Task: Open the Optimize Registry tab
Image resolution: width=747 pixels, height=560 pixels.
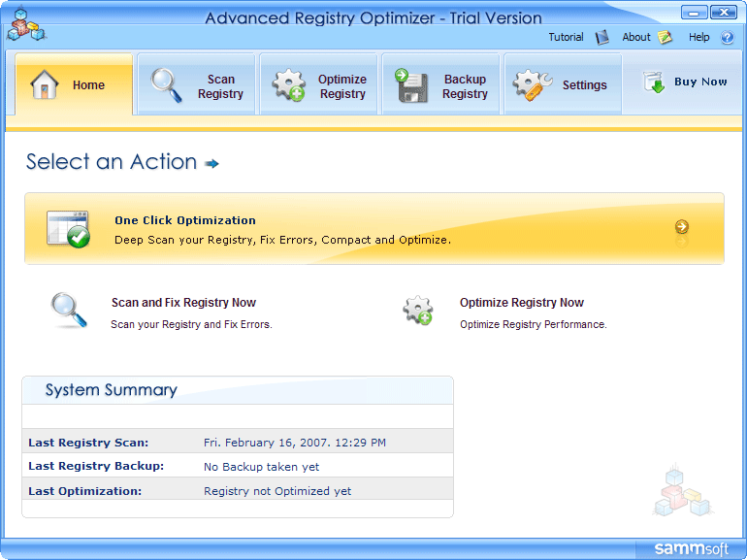Action: (319, 84)
